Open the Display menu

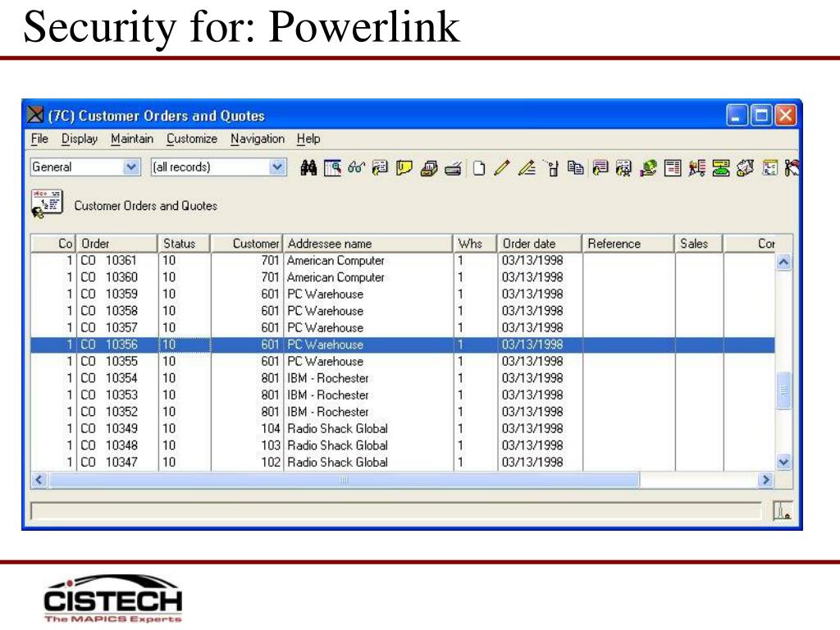tap(80, 139)
